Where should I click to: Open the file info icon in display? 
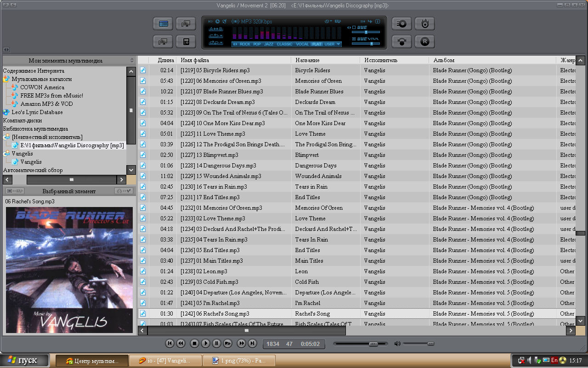coord(378,21)
